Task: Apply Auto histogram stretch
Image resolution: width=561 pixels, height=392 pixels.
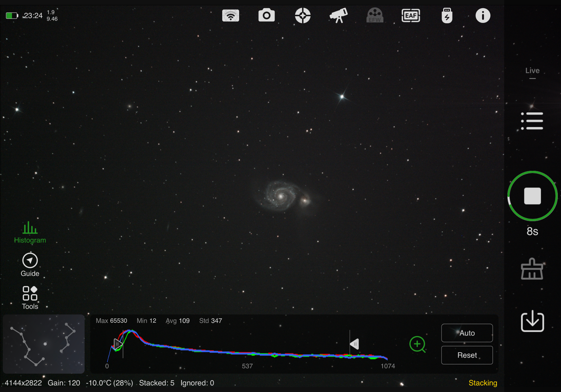Action: (467, 333)
